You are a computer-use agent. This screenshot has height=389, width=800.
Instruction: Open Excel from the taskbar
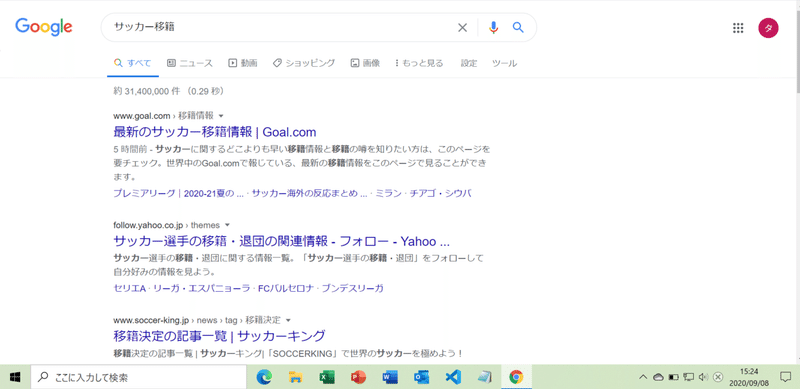pyautogui.click(x=327, y=377)
